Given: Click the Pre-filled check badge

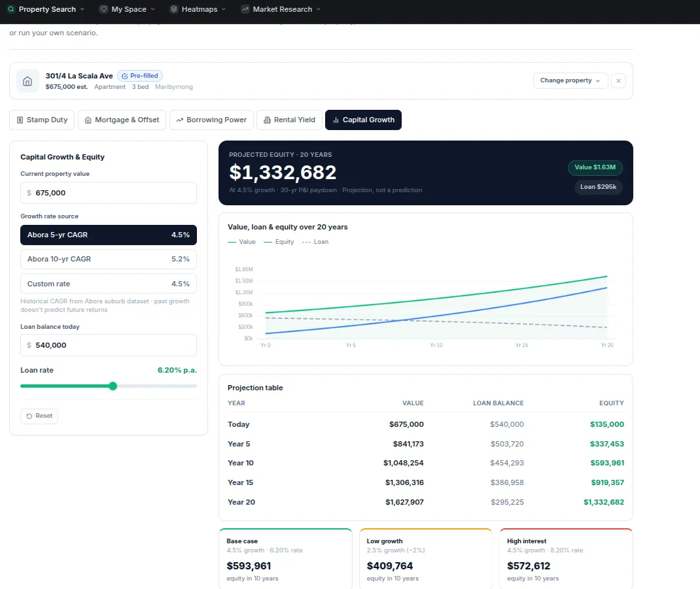Looking at the screenshot, I should click(140, 76).
